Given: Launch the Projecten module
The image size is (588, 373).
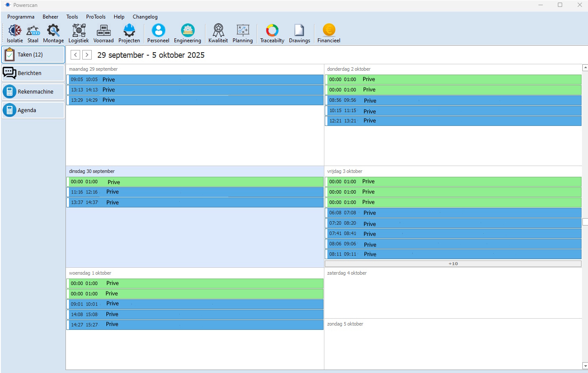Looking at the screenshot, I should (129, 33).
